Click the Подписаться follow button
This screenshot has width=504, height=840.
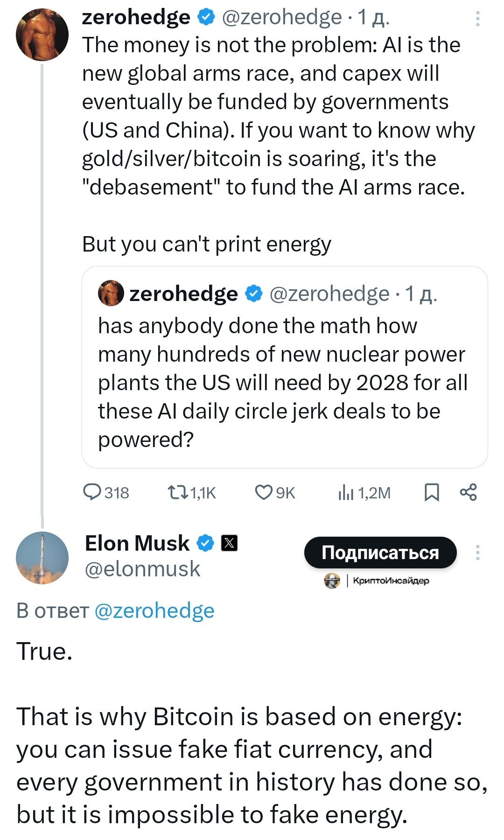tap(380, 553)
